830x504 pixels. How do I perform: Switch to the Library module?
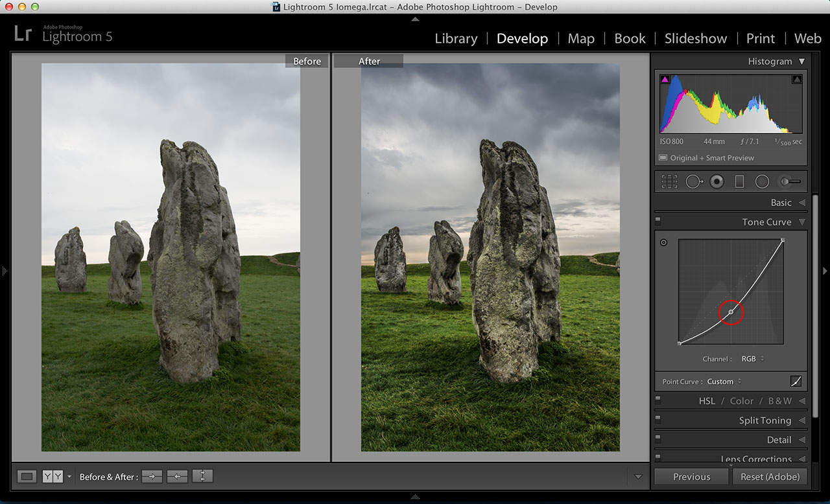[x=456, y=39]
